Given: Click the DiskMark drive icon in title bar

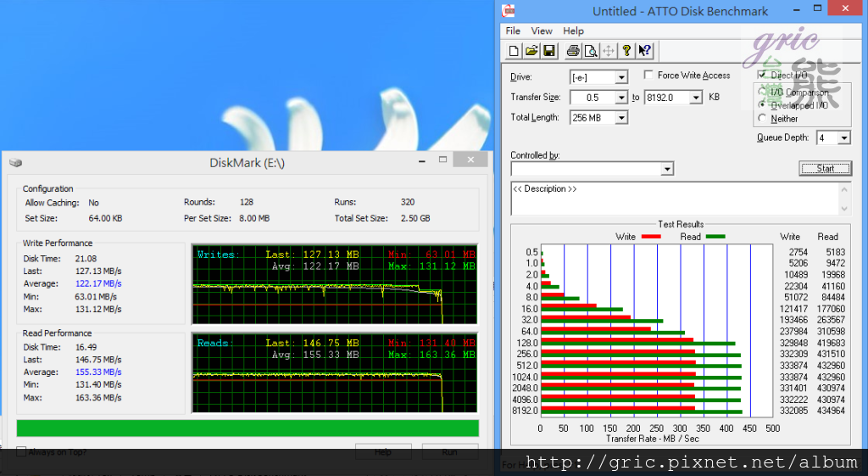Looking at the screenshot, I should coord(15,162).
